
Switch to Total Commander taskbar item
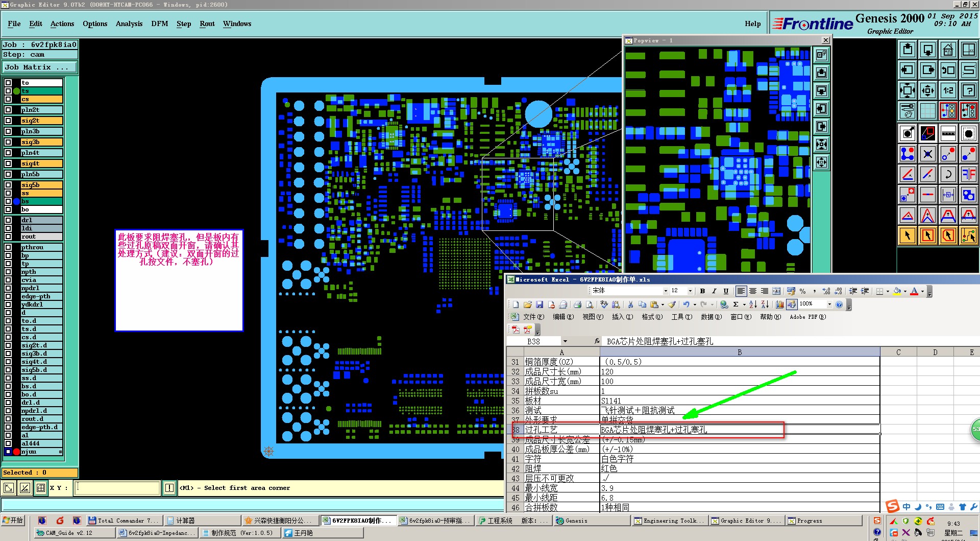[124, 521]
